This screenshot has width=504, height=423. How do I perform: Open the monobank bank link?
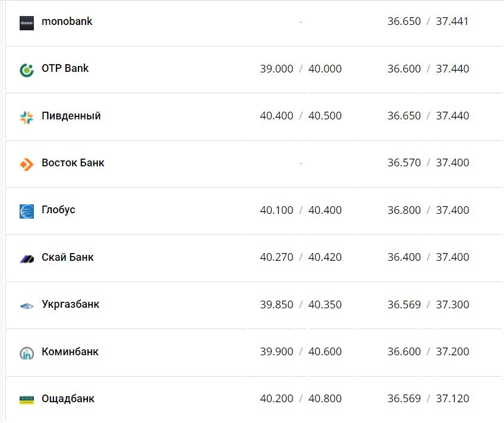[67, 21]
